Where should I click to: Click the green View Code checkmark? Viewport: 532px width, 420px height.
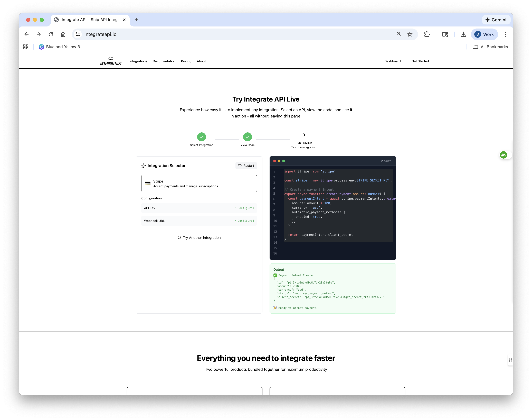(248, 137)
